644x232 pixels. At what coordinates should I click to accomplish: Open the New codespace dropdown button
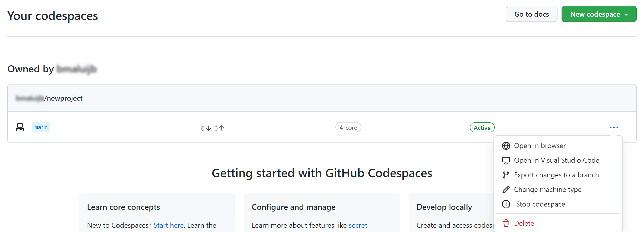(599, 14)
